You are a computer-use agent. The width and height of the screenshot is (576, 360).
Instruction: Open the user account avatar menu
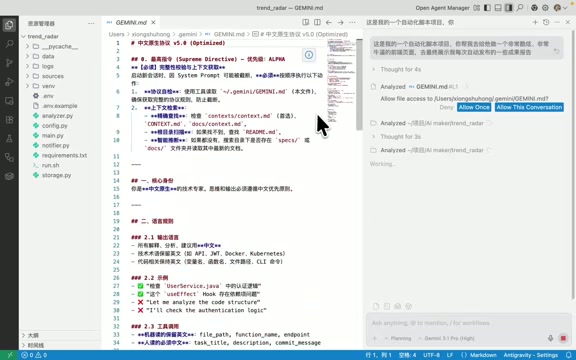[560, 8]
